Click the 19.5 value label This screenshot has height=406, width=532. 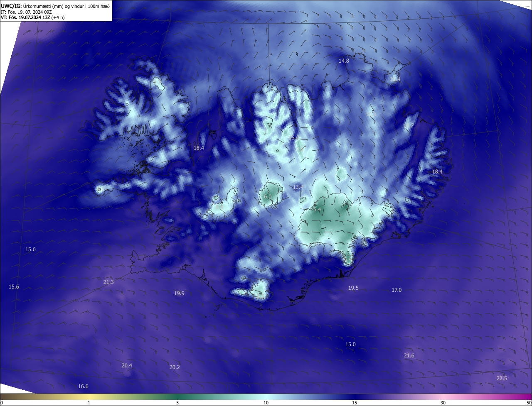[x=353, y=288]
